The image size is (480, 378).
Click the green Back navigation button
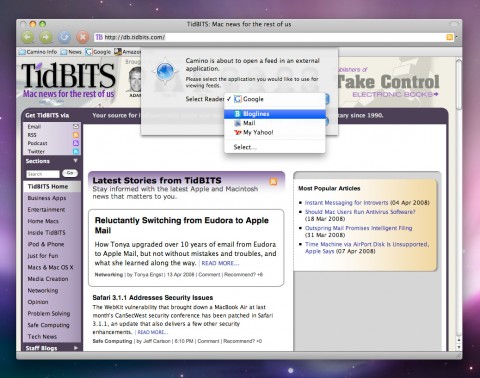(x=28, y=37)
